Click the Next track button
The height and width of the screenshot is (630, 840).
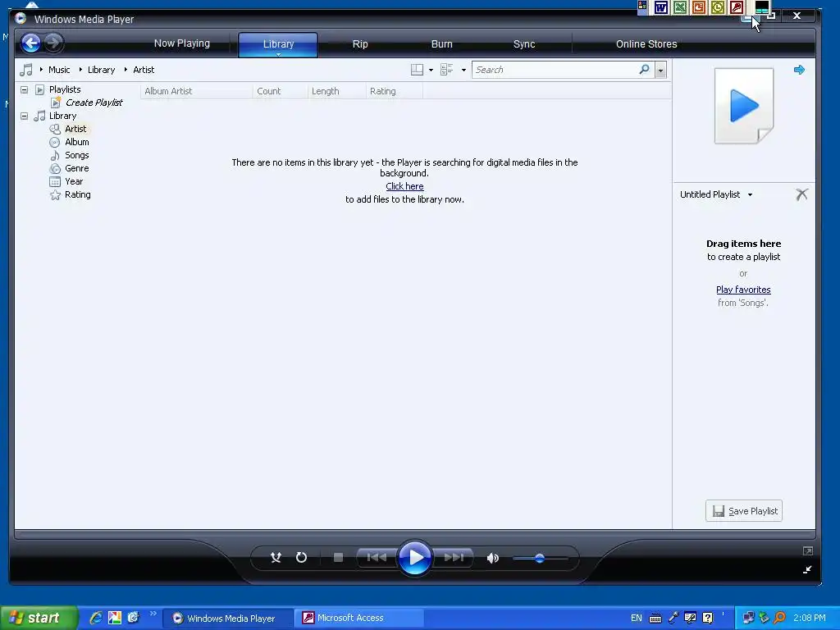pyautogui.click(x=454, y=558)
